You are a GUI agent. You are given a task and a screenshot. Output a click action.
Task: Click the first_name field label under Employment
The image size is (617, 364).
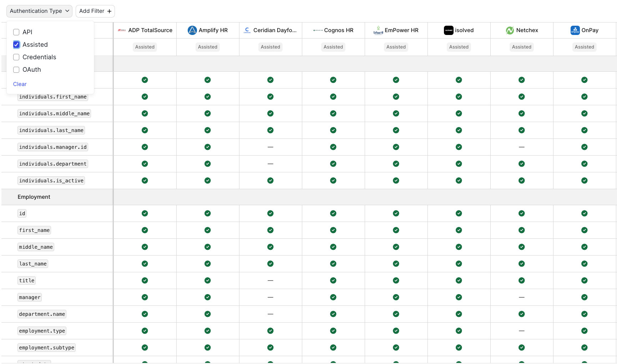click(x=34, y=230)
